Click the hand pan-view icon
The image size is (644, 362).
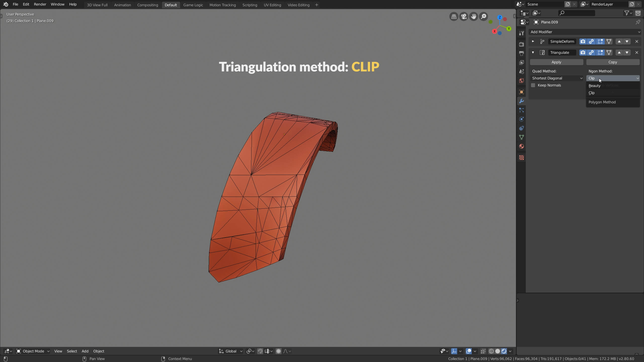click(x=473, y=17)
